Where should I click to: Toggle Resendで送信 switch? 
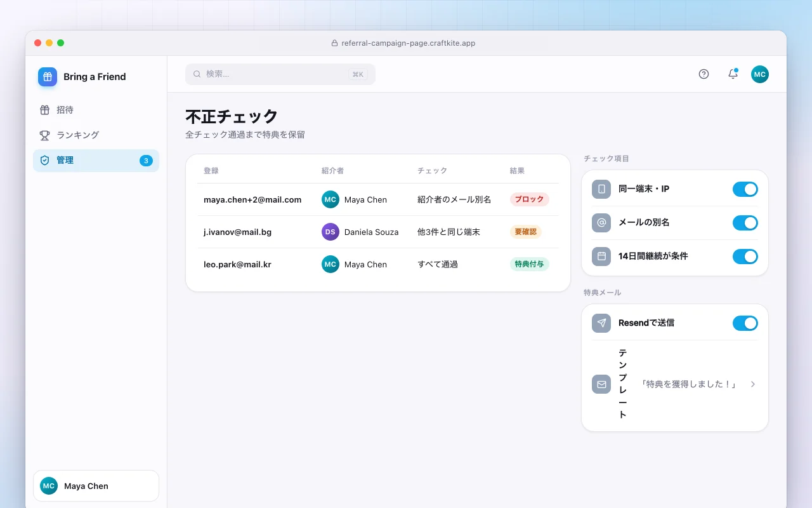[745, 323]
